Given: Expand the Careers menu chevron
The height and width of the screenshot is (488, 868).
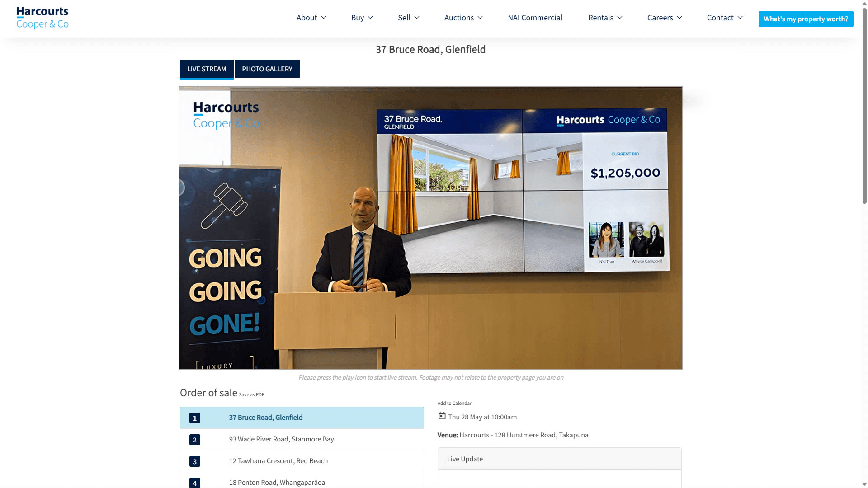Looking at the screenshot, I should tap(679, 18).
